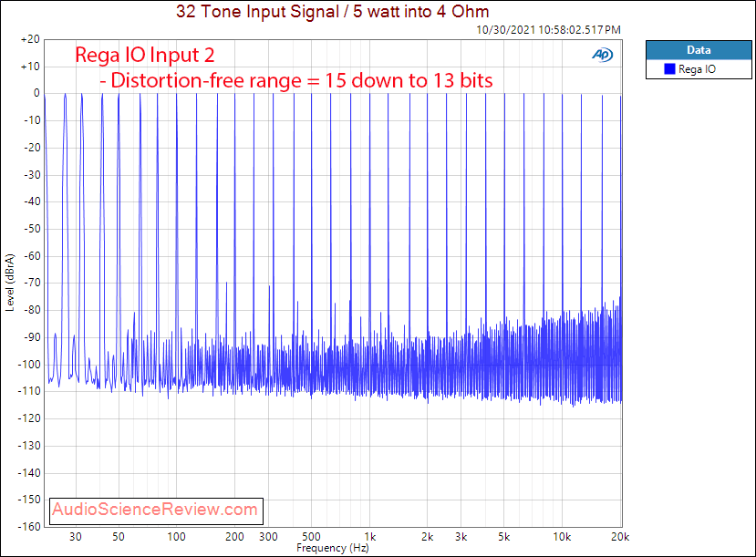Click the Frequency (Hz) axis label

pyautogui.click(x=333, y=548)
